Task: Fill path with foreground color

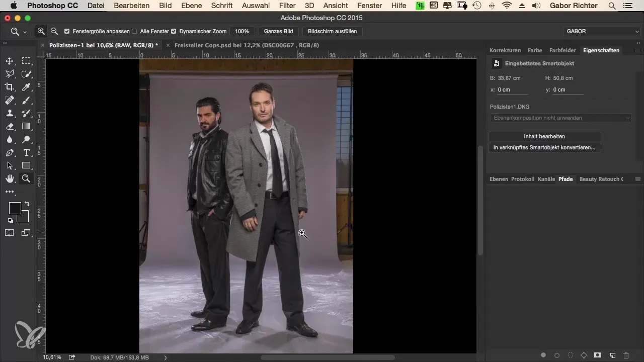Action: [x=543, y=355]
